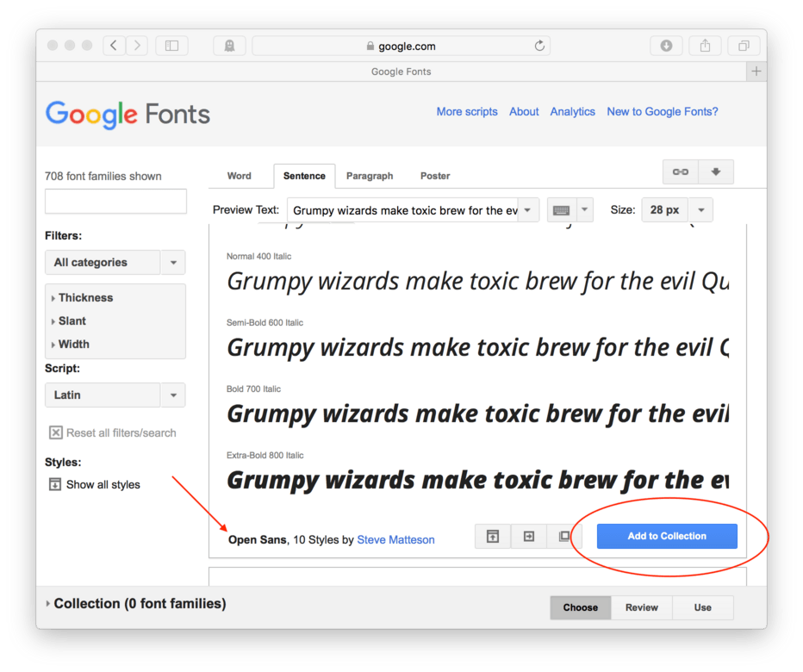803x672 pixels.
Task: Click the Bold 700 Italic label
Action: point(253,389)
